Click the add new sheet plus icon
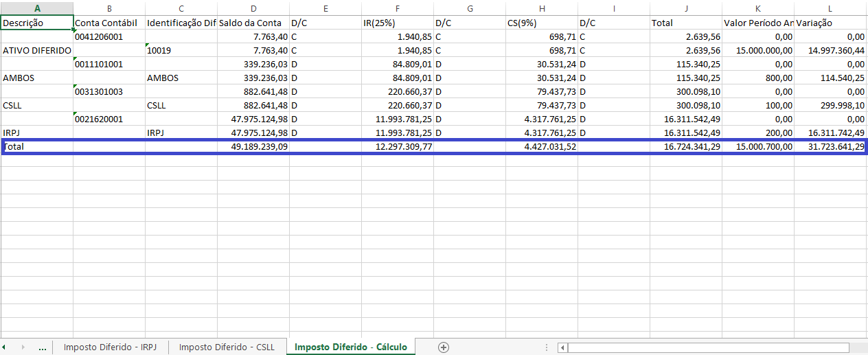Screen dimensions: 868x355 (444, 347)
